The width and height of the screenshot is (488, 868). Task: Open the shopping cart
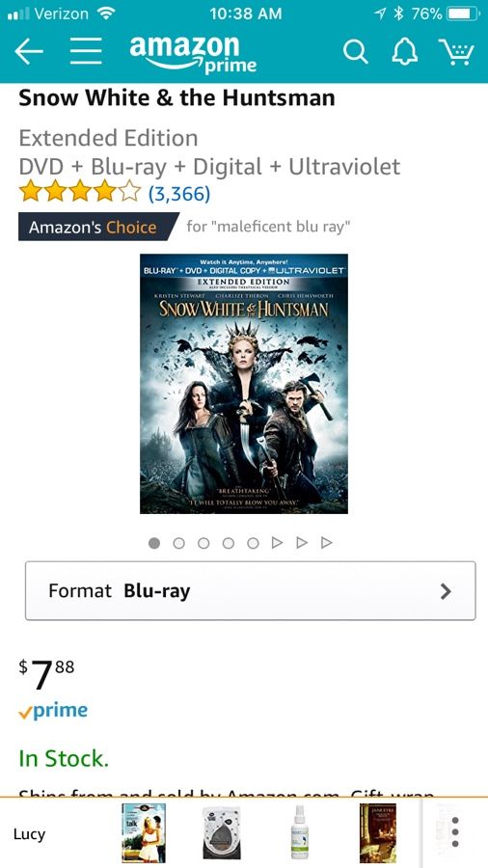[456, 52]
